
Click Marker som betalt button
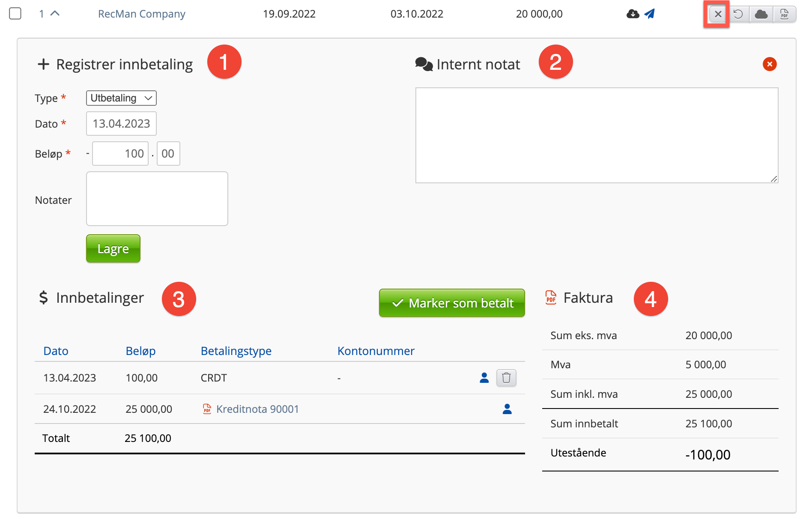pos(452,303)
